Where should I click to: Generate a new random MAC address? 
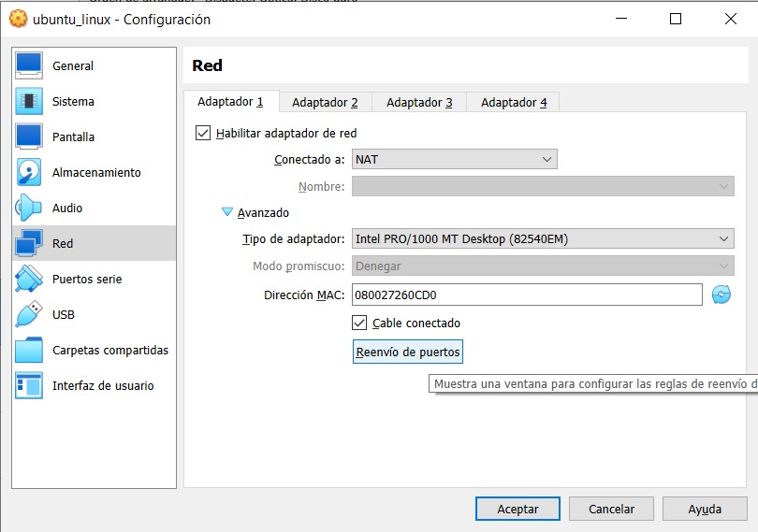[x=721, y=295]
